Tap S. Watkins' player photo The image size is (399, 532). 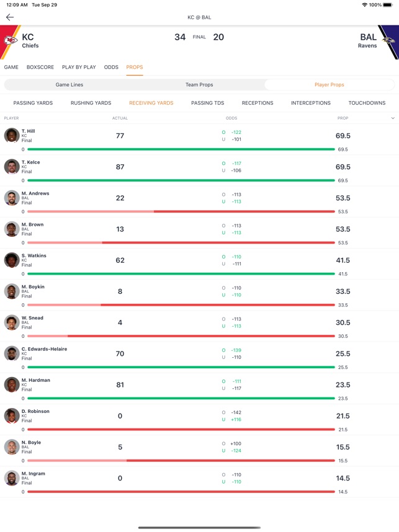tap(11, 260)
